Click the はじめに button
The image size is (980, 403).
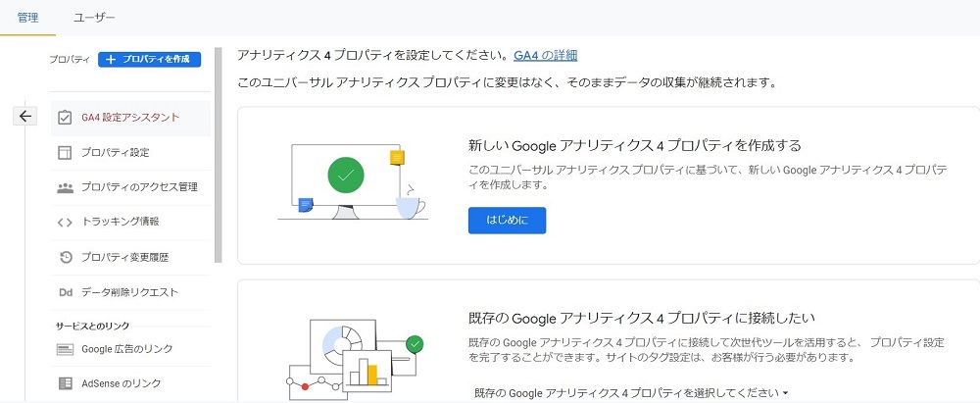pos(507,221)
